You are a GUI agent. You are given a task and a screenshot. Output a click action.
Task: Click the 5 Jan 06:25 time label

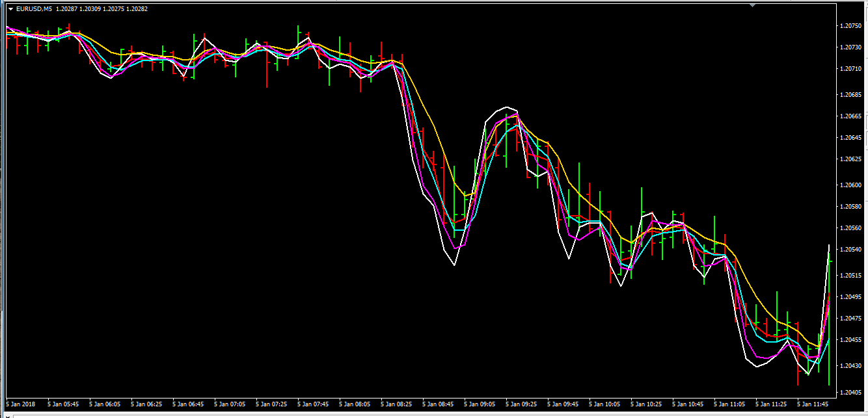pos(147,404)
